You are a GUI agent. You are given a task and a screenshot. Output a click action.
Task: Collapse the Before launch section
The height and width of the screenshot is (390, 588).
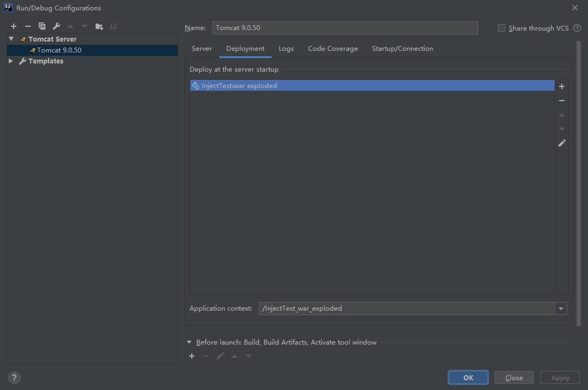click(x=190, y=342)
